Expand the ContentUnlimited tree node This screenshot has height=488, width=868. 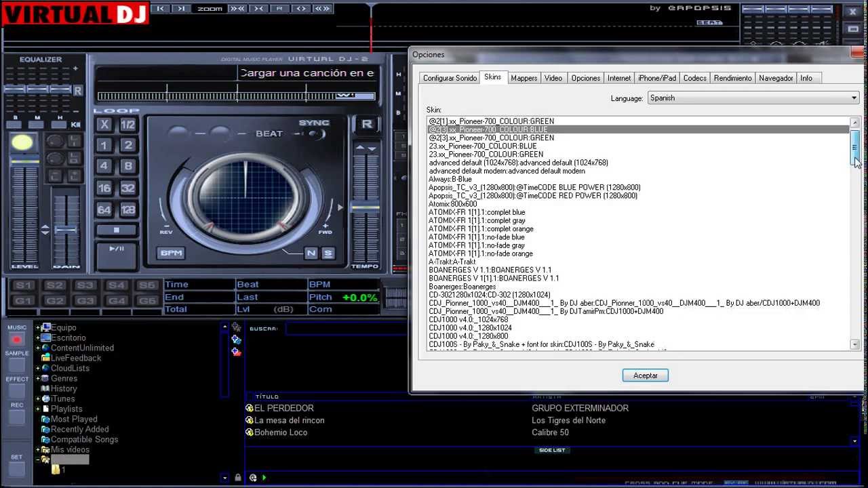tap(38, 348)
